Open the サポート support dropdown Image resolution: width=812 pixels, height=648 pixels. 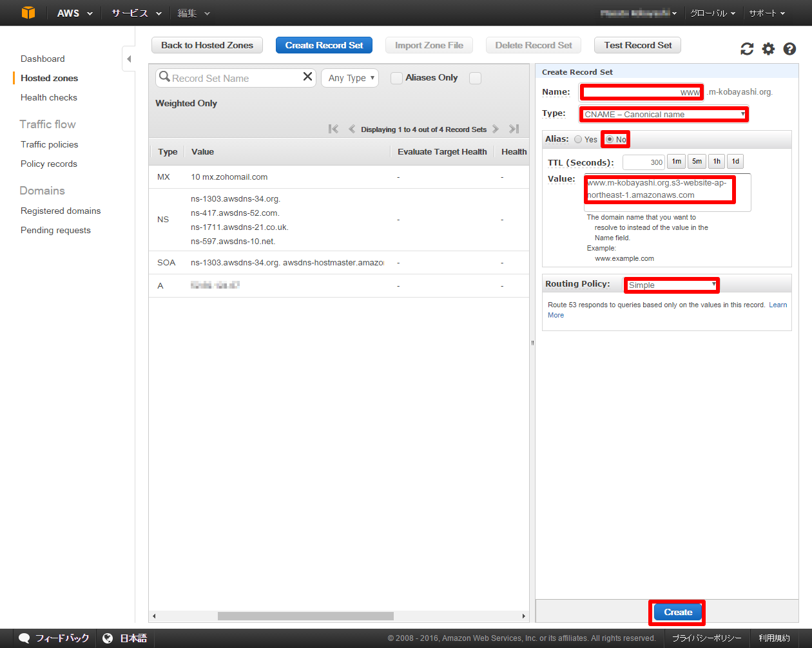click(767, 13)
